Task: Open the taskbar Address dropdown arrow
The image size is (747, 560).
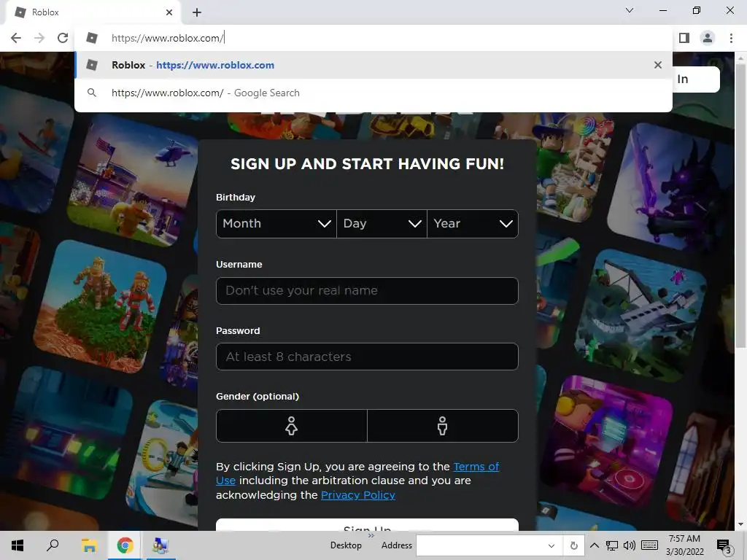Action: [x=551, y=545]
